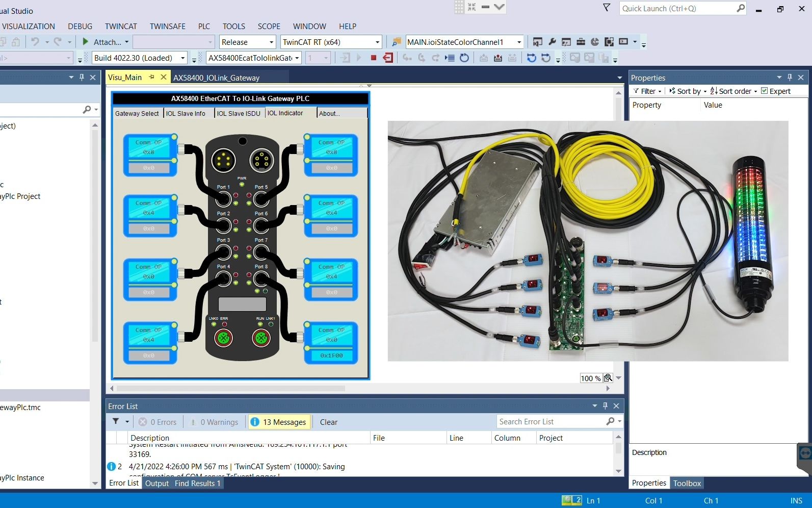Open the TWINSAFE menu
Image resolution: width=812 pixels, height=508 pixels.
168,26
